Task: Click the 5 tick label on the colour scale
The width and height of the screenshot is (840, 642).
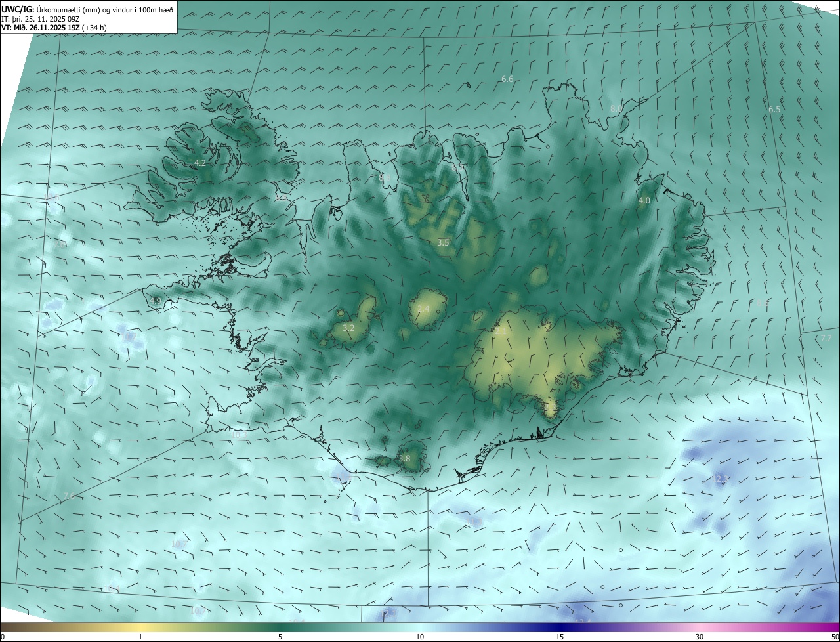Action: tap(280, 637)
